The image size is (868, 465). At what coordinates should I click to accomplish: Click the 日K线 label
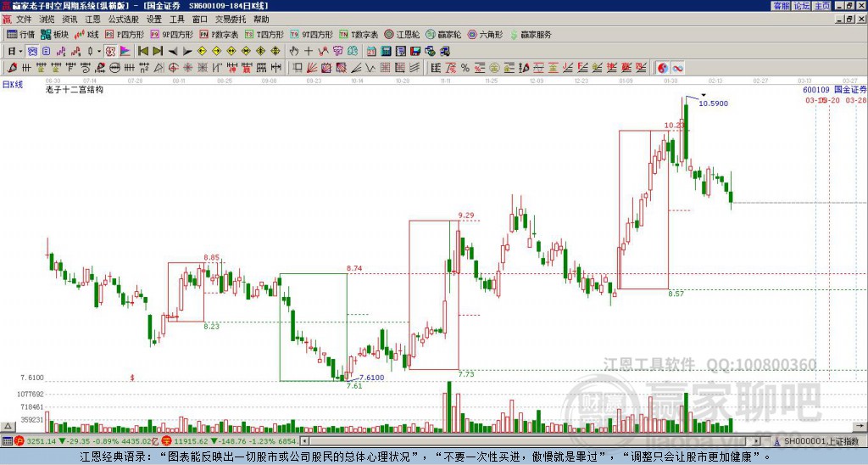(x=13, y=85)
